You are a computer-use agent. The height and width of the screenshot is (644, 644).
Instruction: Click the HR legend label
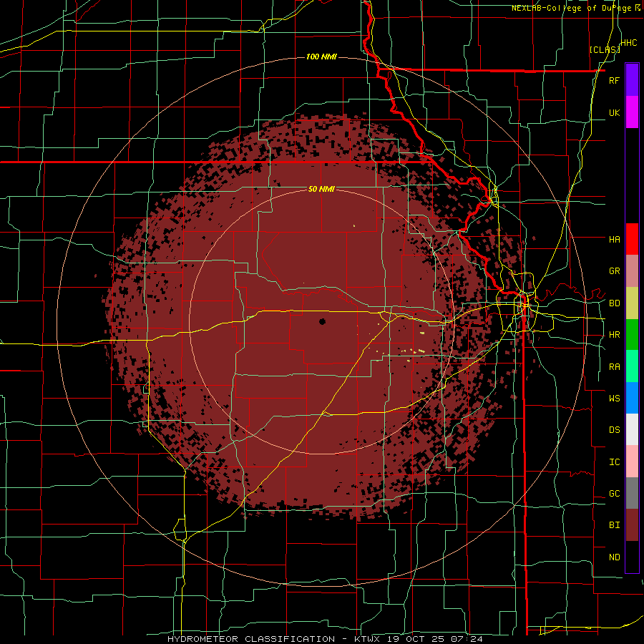tap(614, 335)
